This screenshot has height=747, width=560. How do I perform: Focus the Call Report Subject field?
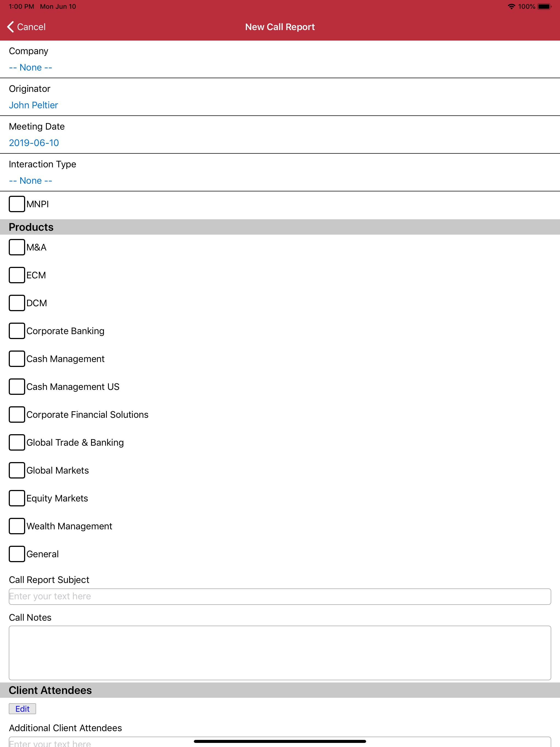point(280,597)
